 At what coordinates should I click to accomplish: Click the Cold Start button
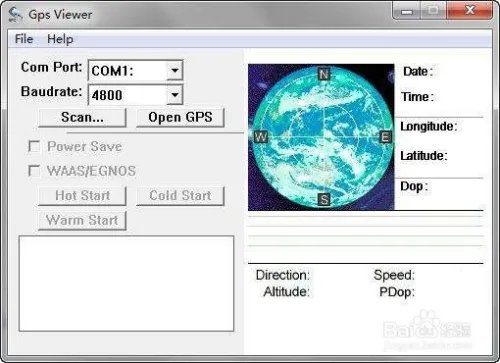180,196
